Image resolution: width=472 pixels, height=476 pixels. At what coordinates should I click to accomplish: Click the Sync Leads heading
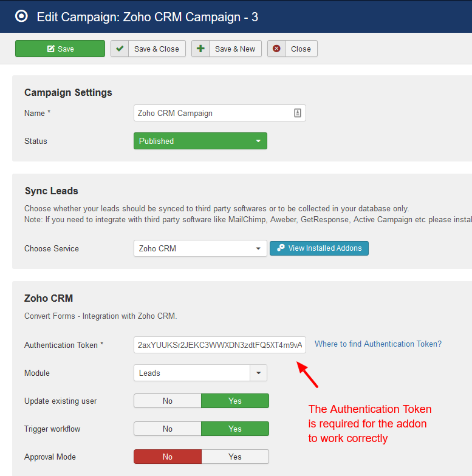pos(51,191)
